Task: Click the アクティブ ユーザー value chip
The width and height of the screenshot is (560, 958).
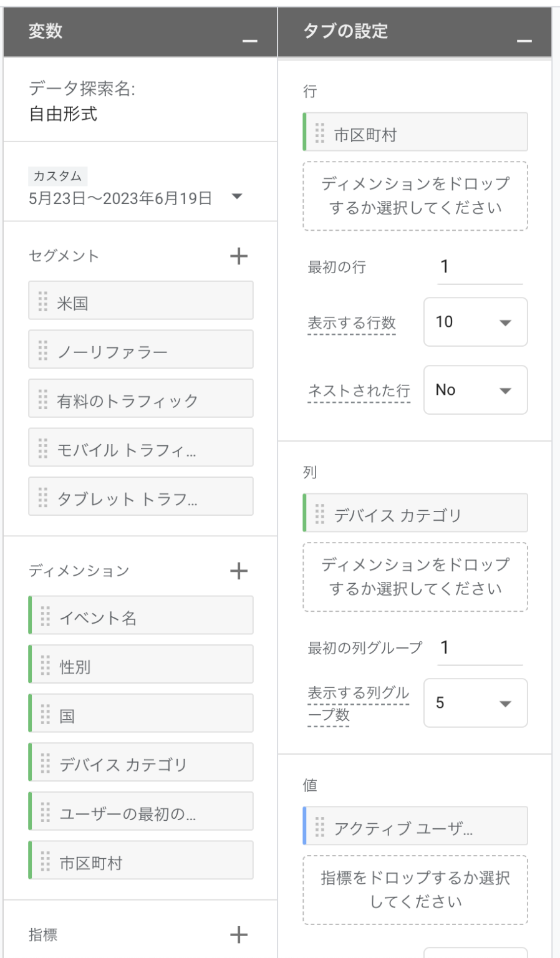Action: tap(415, 827)
